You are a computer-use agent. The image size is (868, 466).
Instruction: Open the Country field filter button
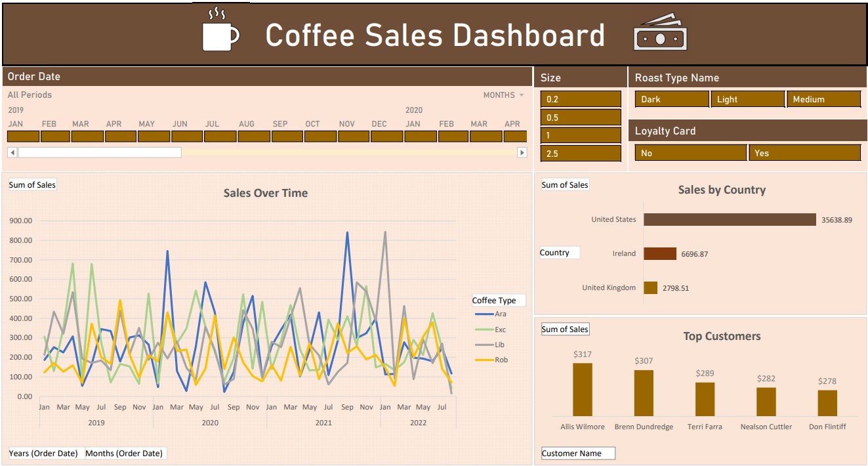559,253
